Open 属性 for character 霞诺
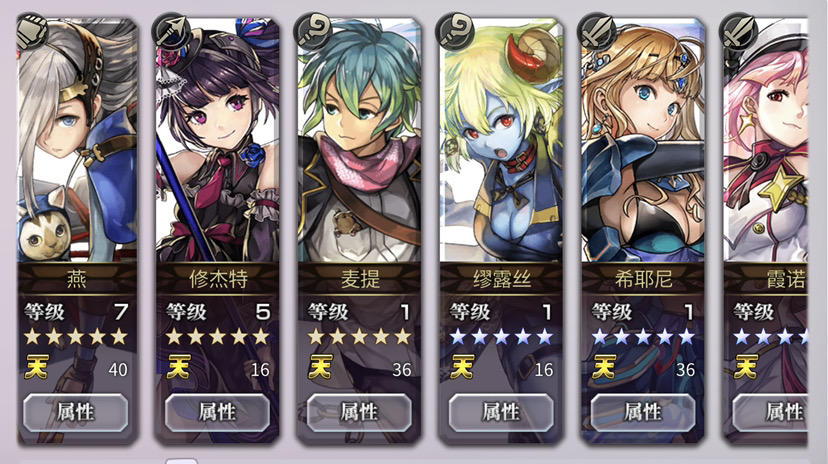 click(771, 412)
